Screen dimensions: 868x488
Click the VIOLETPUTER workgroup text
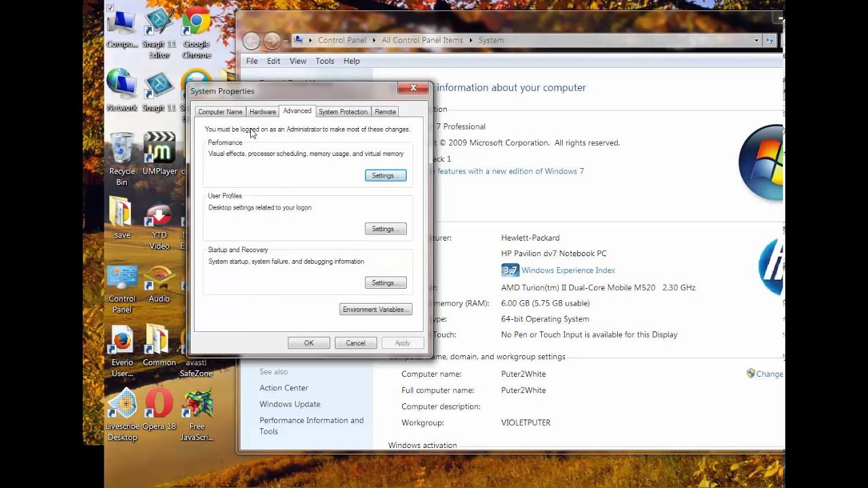(x=526, y=423)
